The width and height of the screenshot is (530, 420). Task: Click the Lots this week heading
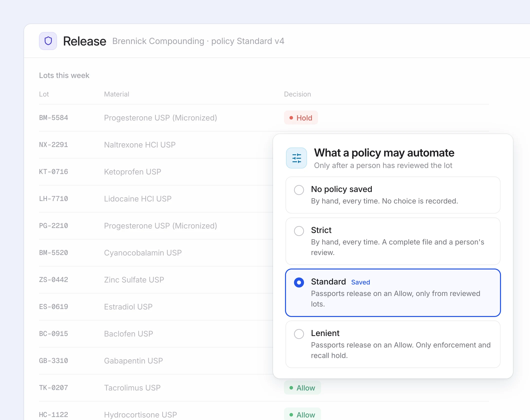pos(64,75)
